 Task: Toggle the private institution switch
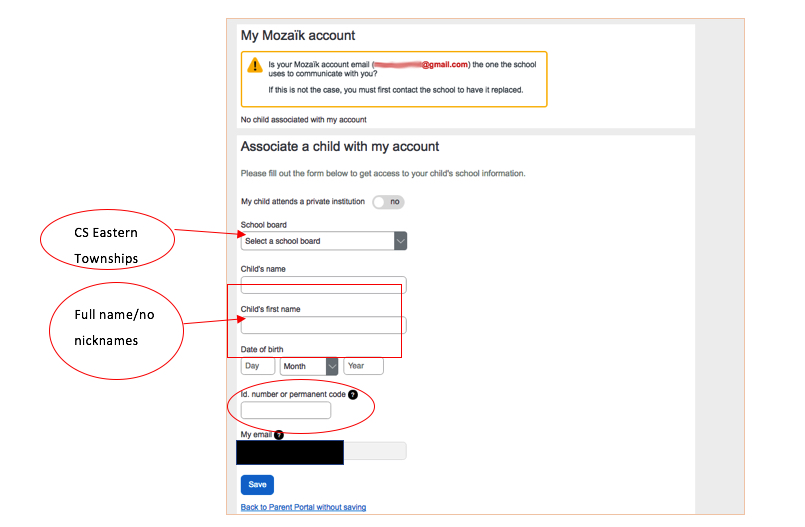(388, 202)
